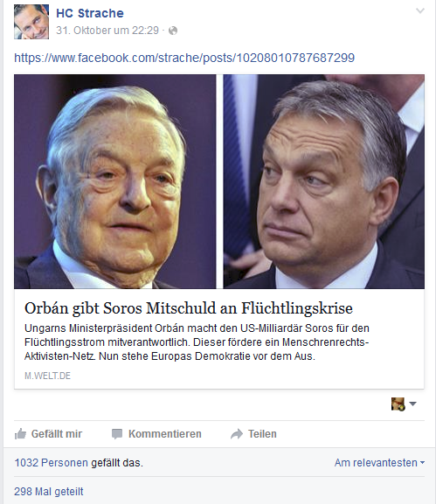Click the small avatar identity icon
This screenshot has height=504, width=436.
tap(398, 404)
